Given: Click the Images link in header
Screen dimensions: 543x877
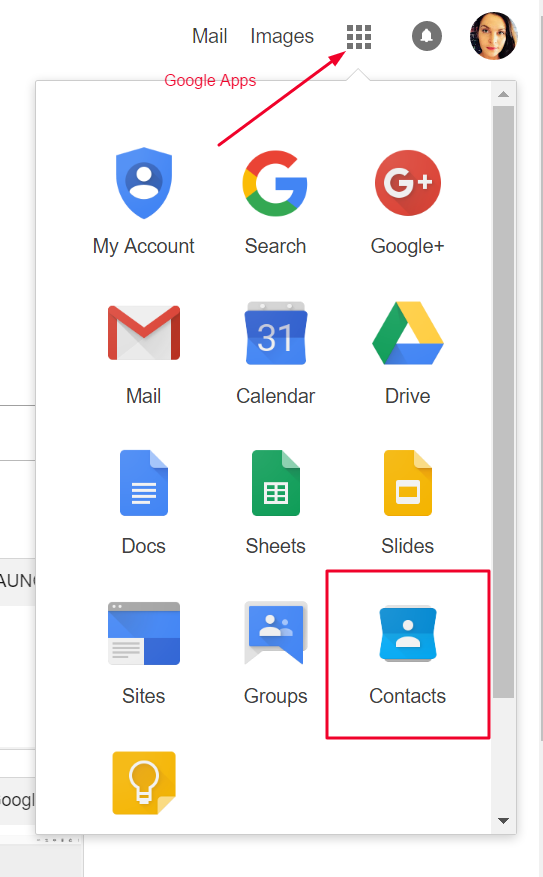Looking at the screenshot, I should coord(282,37).
